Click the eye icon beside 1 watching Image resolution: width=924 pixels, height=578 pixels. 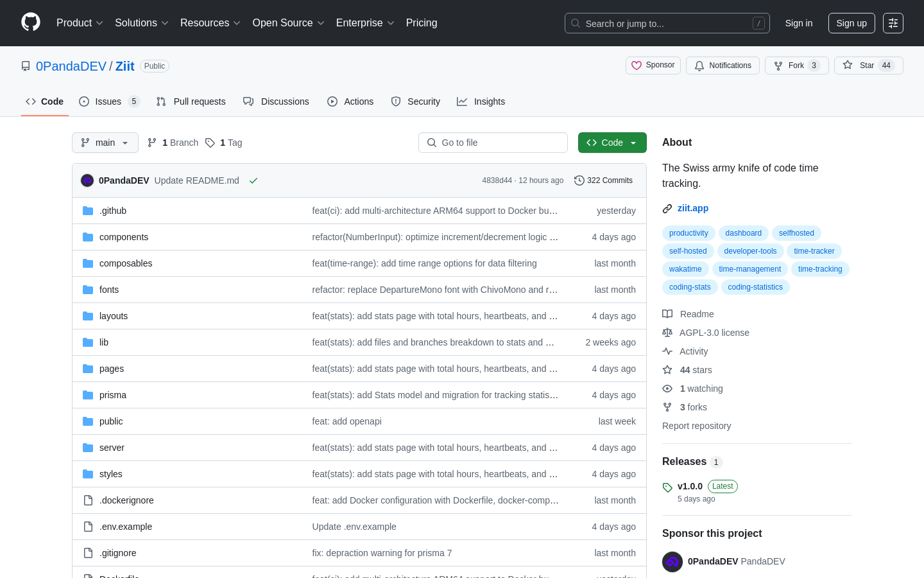click(x=667, y=389)
